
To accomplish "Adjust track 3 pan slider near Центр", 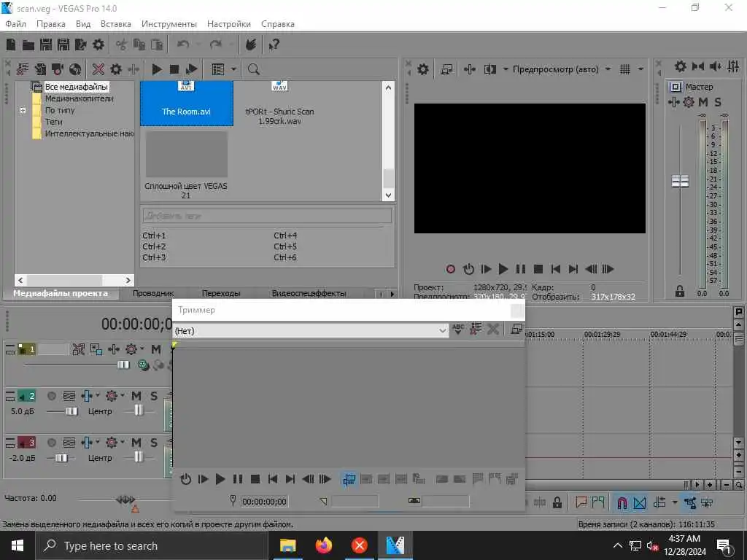I will tap(138, 456).
